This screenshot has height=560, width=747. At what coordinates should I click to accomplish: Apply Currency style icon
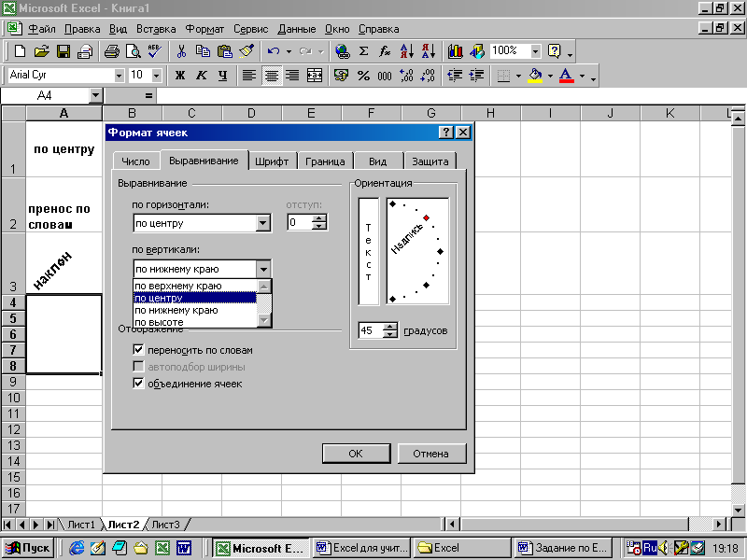coord(341,76)
